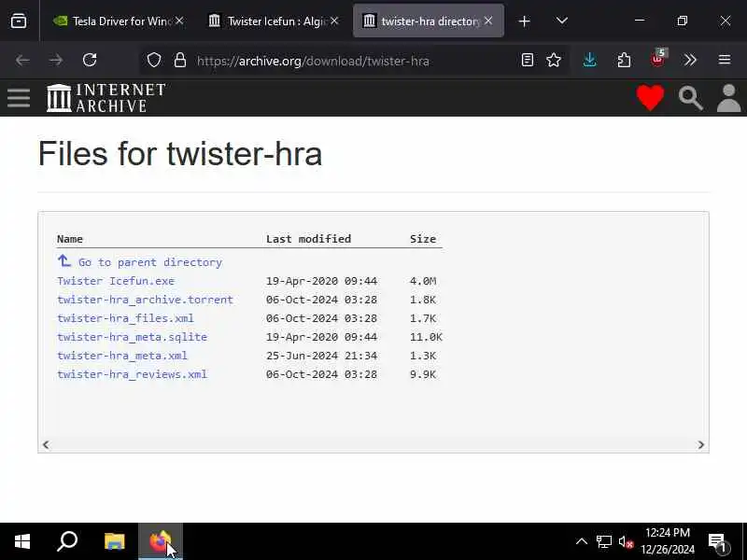The height and width of the screenshot is (560, 747).
Task: Click the Firefox taskbar icon
Action: pos(160,541)
